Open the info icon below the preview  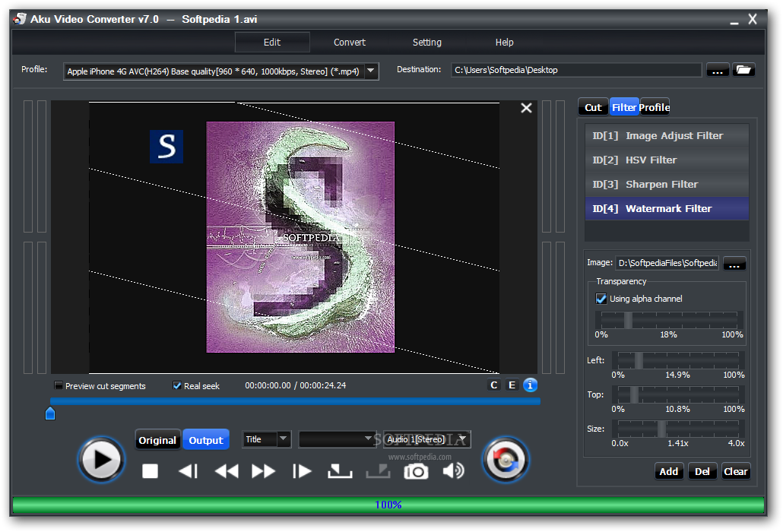click(x=530, y=385)
